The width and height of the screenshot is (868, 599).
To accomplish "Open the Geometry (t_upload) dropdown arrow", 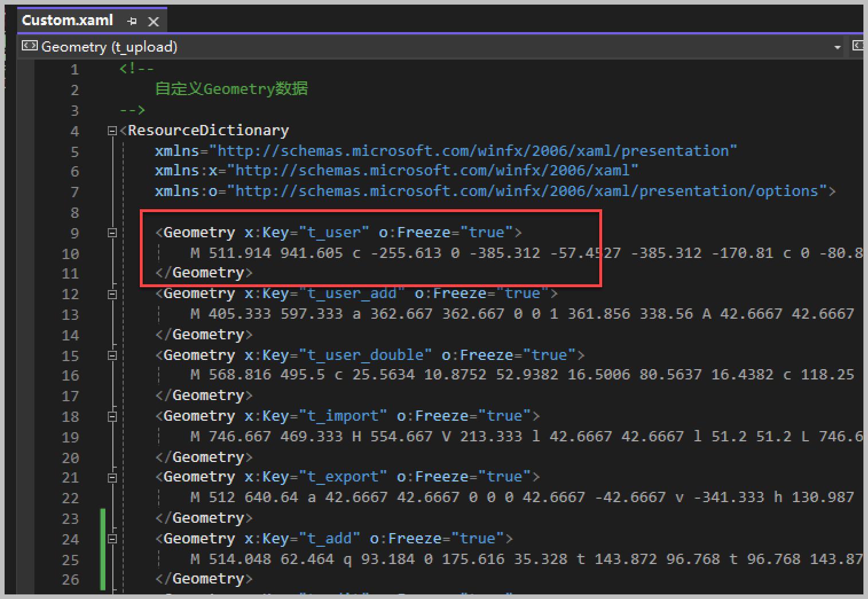I will [x=837, y=47].
